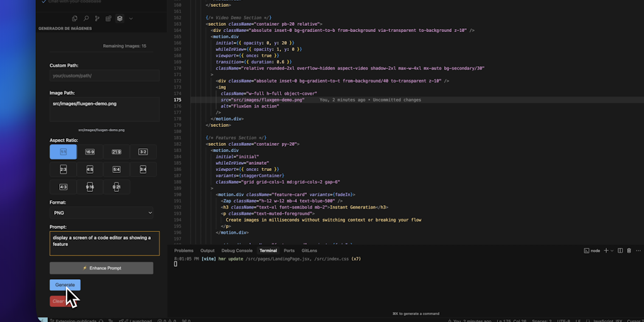Click inside the Prompt text area

pyautogui.click(x=104, y=243)
